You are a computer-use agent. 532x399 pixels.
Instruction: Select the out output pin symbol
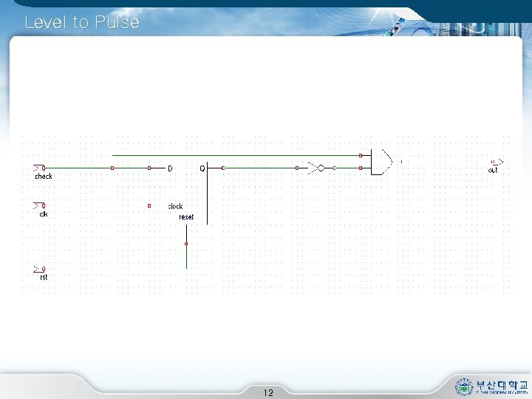click(x=497, y=162)
